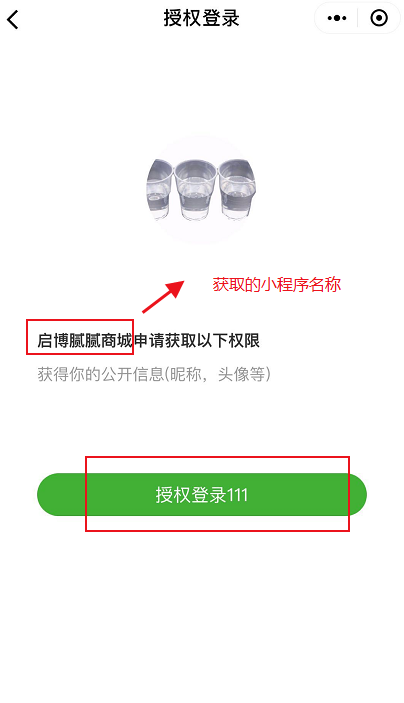
Task: Click the word 权限 in the heading
Action: (x=244, y=341)
